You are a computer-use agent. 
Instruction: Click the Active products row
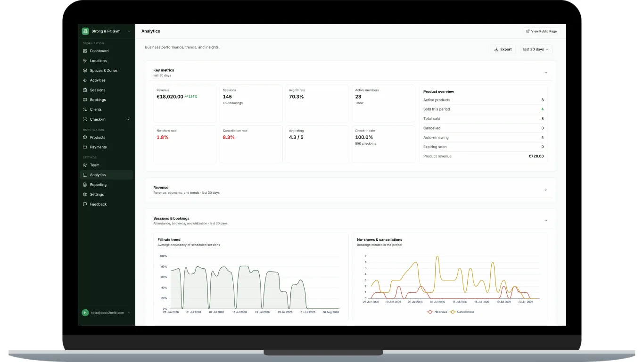483,100
